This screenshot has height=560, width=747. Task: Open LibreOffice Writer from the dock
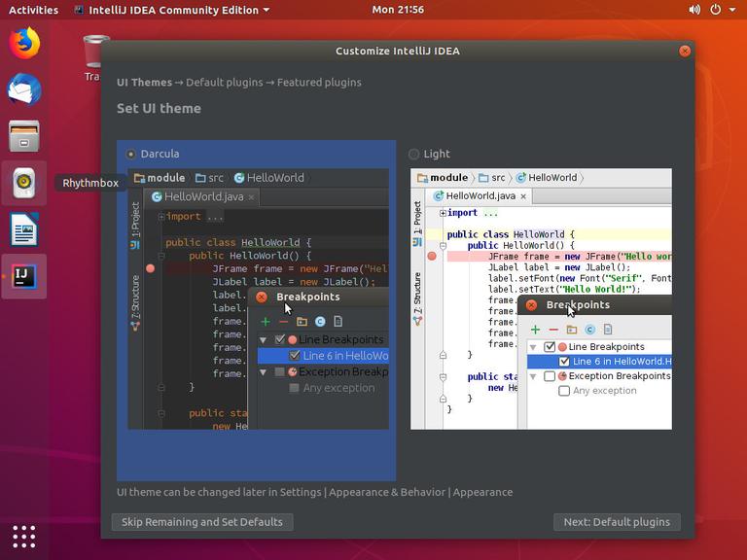tap(23, 229)
